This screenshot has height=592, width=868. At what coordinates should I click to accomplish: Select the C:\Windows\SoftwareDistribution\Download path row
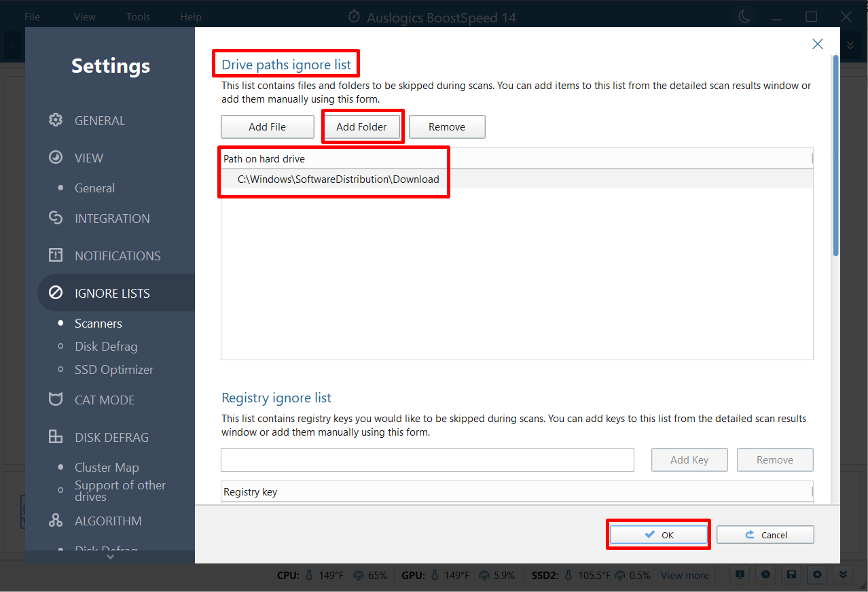click(517, 179)
